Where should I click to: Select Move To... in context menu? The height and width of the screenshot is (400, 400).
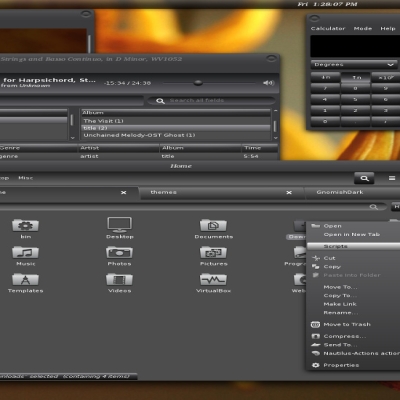353,287
